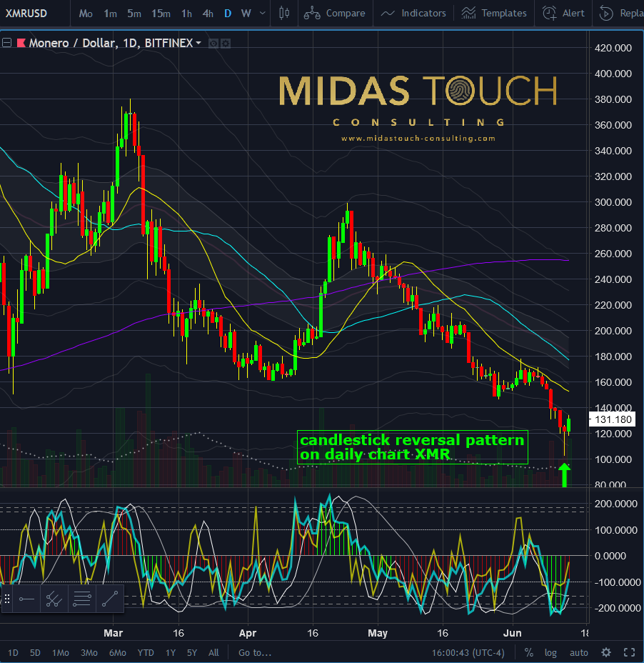Select the horizontal ray drawing tool
This screenshot has width=644, height=663.
point(26,599)
